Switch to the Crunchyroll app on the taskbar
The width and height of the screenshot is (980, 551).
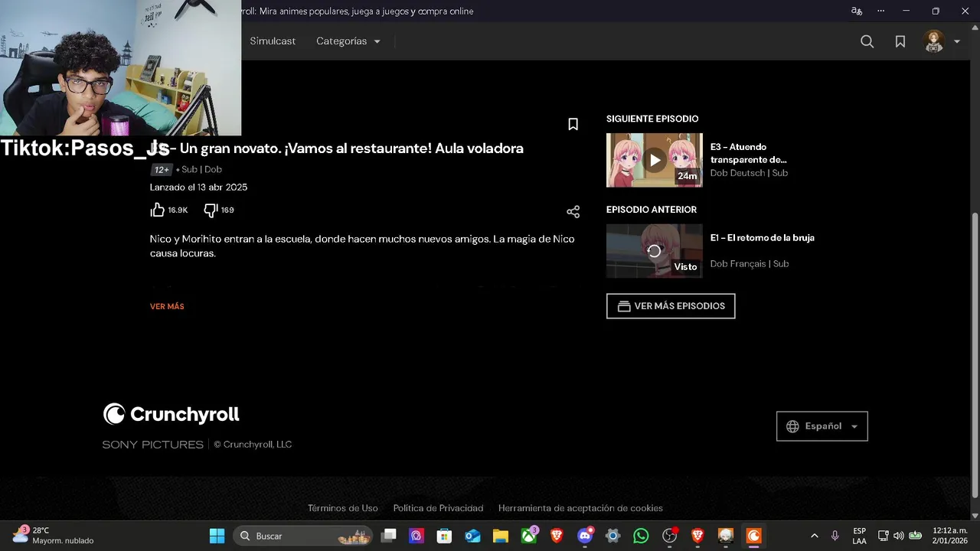coord(753,536)
